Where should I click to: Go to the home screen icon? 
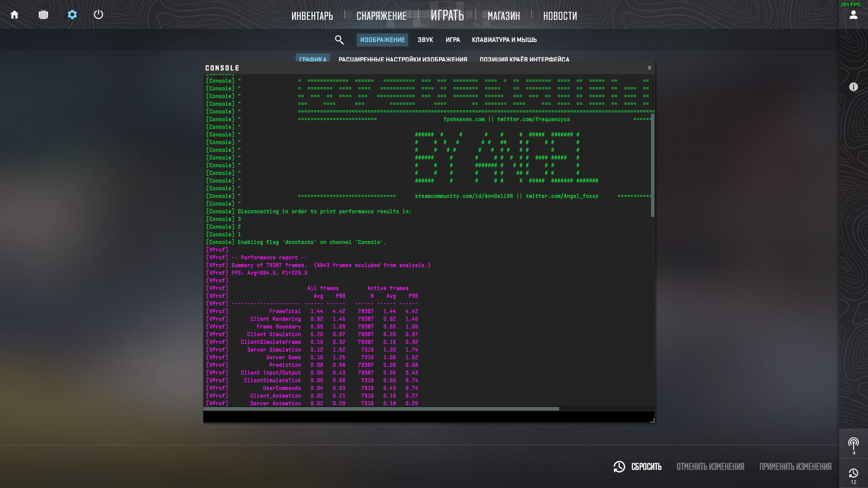tap(14, 15)
